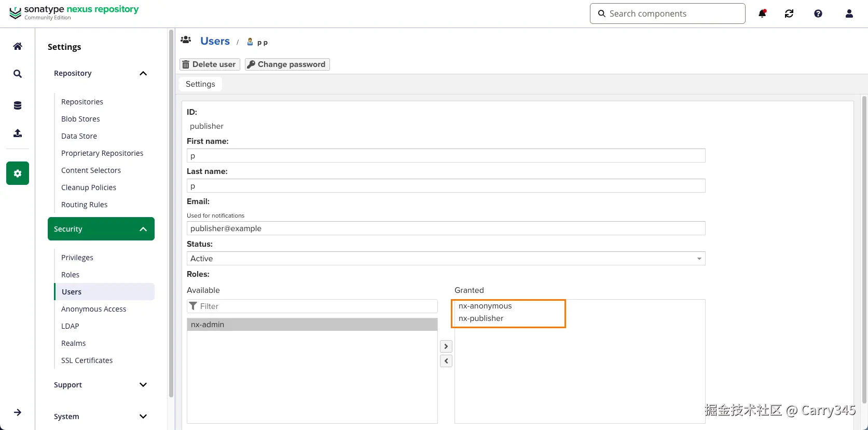Click the refresh icon in header
Viewport: 868px width, 430px height.
click(x=789, y=14)
